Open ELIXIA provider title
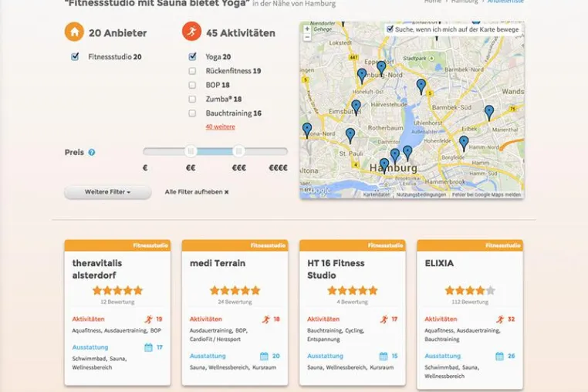 point(439,263)
